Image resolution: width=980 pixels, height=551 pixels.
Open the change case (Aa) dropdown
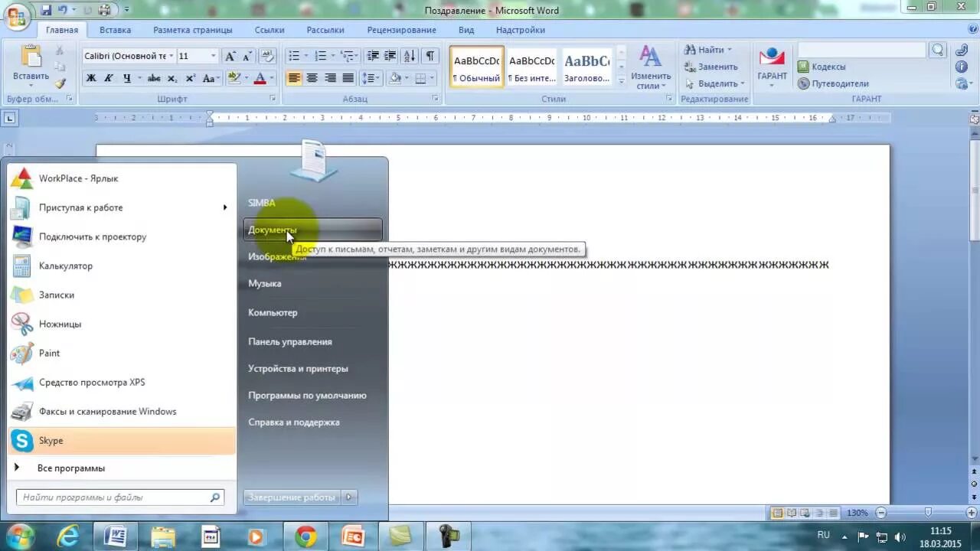click(x=212, y=78)
